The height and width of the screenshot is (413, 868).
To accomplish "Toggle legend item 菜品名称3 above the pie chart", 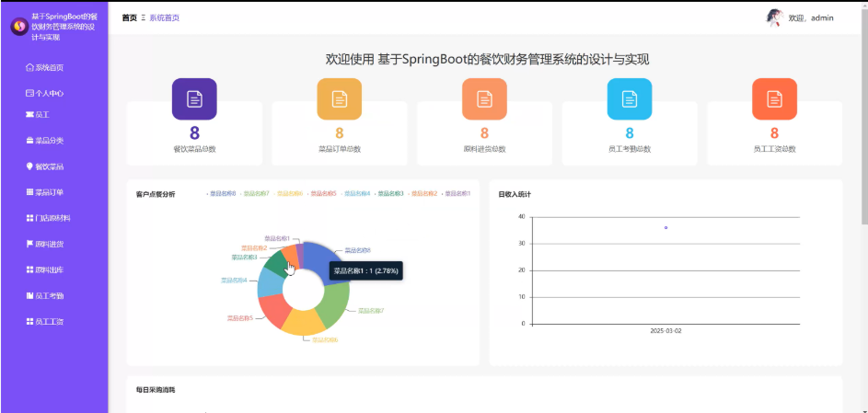I will [388, 194].
